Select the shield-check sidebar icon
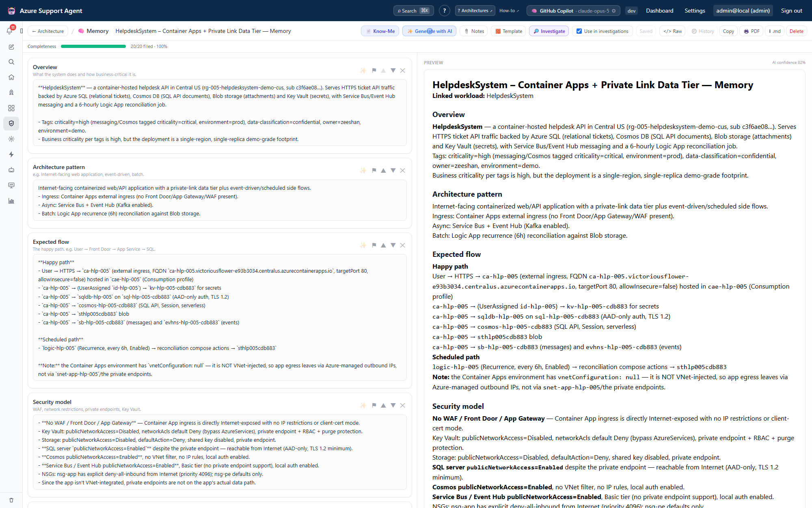 [11, 124]
